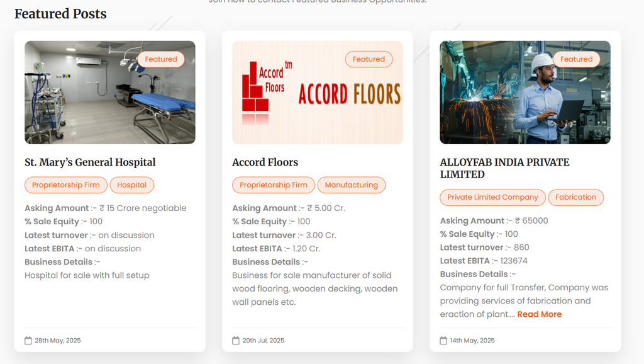This screenshot has width=644, height=364.
Task: Open the St. Mary's hospital room photo
Action: point(110,93)
